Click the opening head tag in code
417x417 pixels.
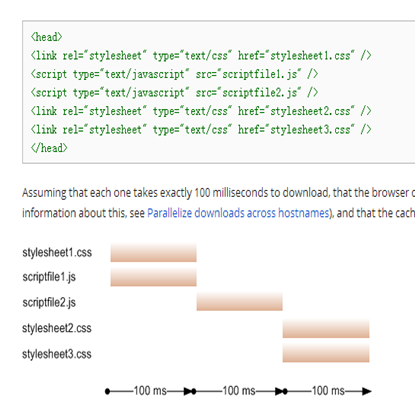46,37
